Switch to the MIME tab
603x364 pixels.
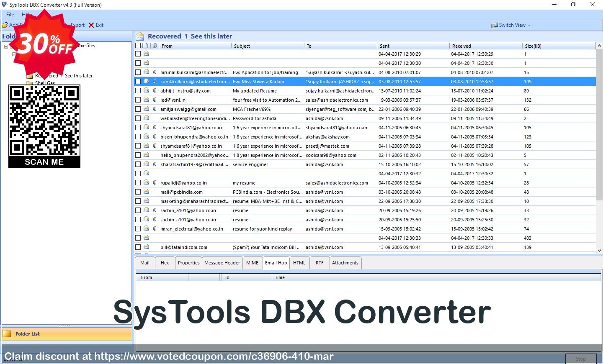253,263
